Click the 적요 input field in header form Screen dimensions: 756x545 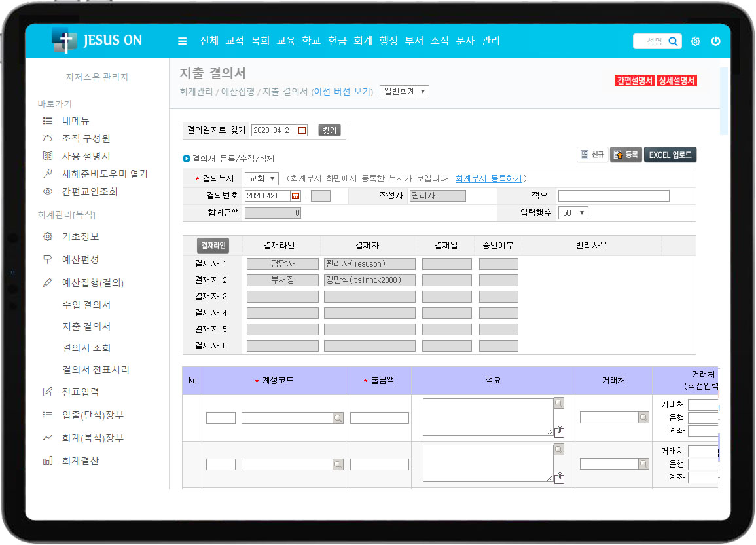(x=613, y=196)
